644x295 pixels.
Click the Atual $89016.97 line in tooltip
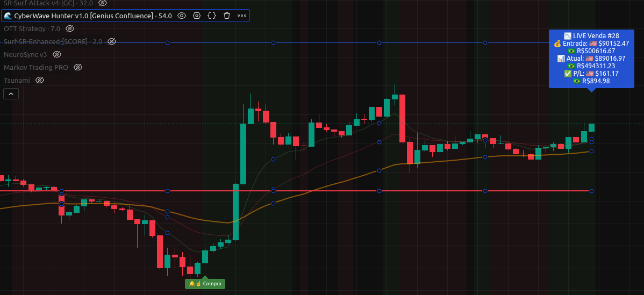pos(591,58)
